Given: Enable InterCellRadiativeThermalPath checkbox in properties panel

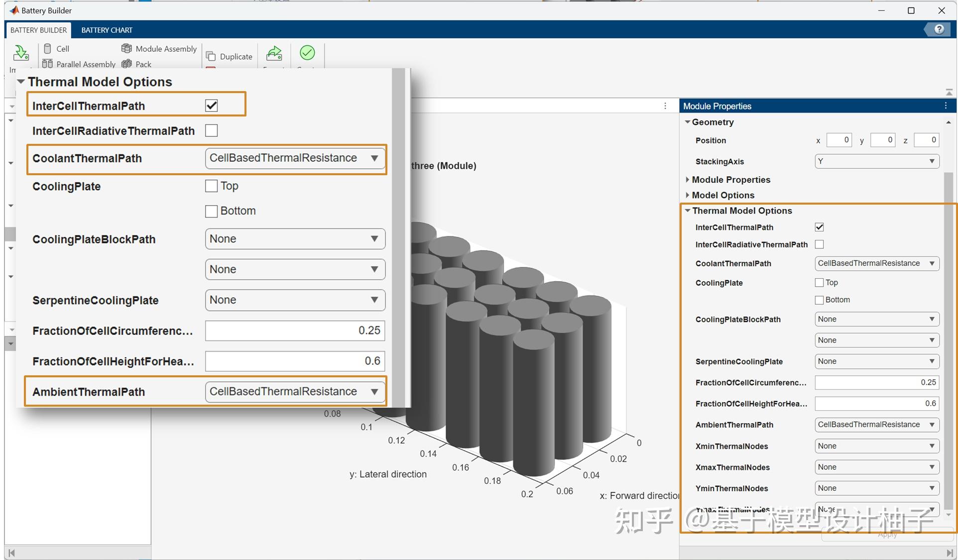Looking at the screenshot, I should (x=819, y=244).
